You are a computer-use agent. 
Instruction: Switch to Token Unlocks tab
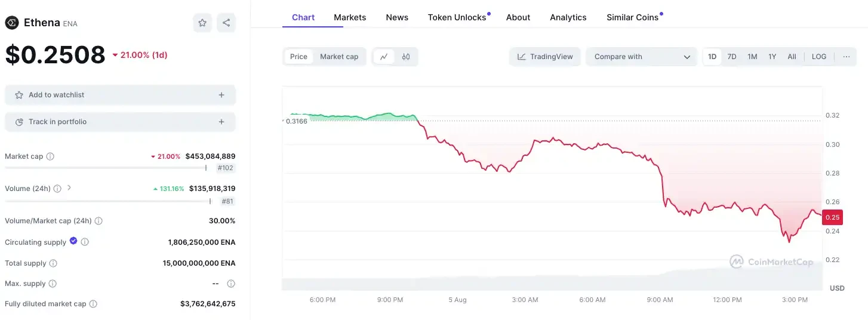[457, 17]
